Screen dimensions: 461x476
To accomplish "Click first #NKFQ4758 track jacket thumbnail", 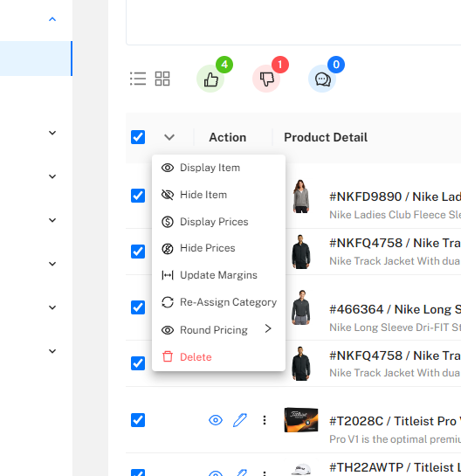I will click(300, 252).
